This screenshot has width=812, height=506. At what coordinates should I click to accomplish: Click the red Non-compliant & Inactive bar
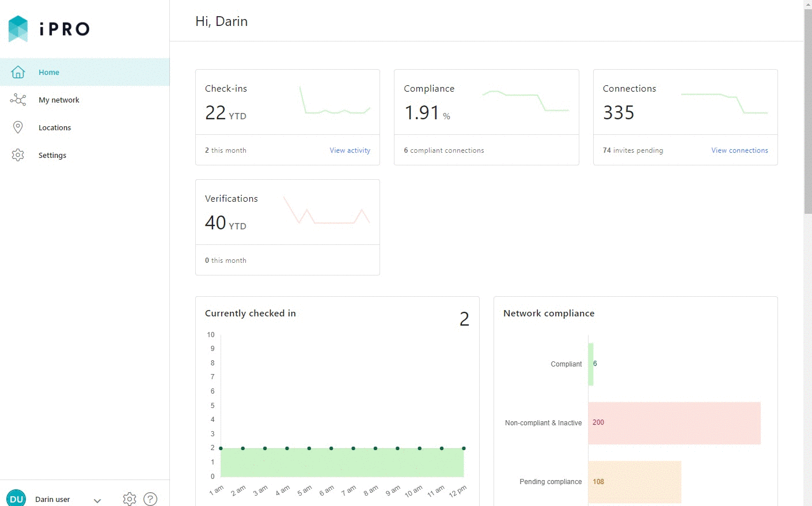click(674, 423)
